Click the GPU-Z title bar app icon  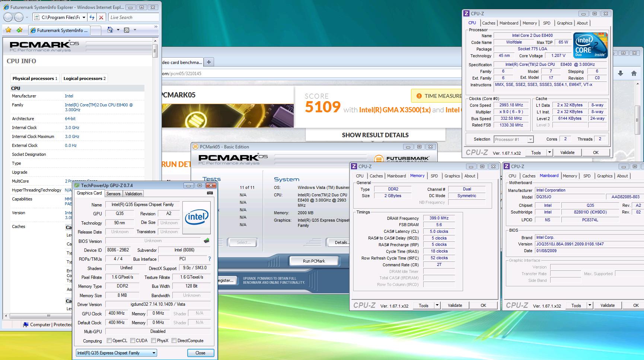point(77,185)
